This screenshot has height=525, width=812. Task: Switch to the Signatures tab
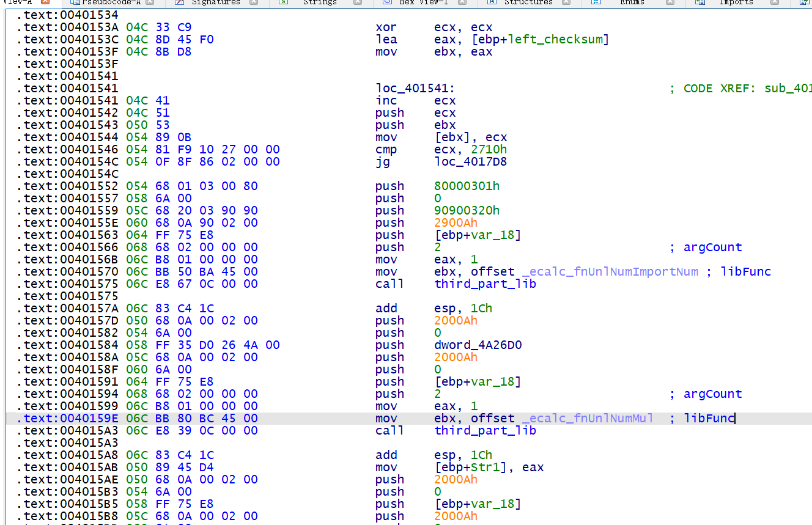pyautogui.click(x=215, y=2)
